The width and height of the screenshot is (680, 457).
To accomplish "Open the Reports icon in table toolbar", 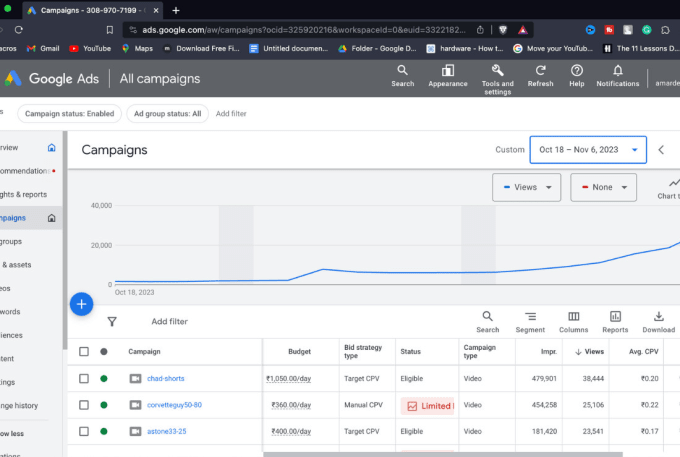I will pyautogui.click(x=615, y=322).
